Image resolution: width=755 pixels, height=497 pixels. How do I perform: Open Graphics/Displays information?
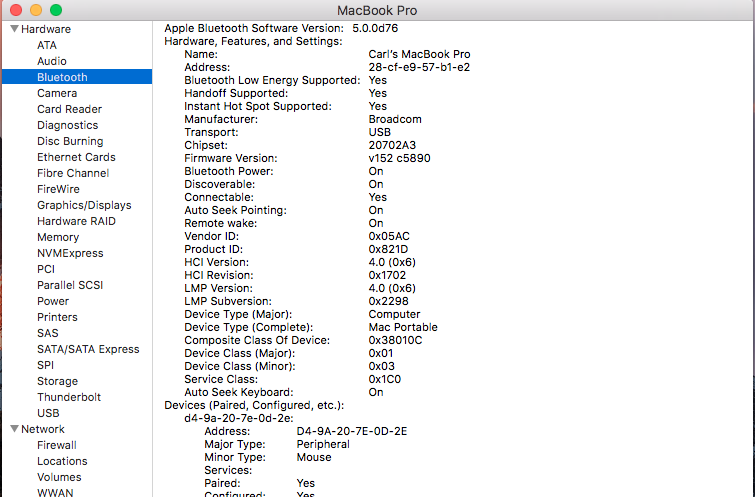[x=84, y=205]
